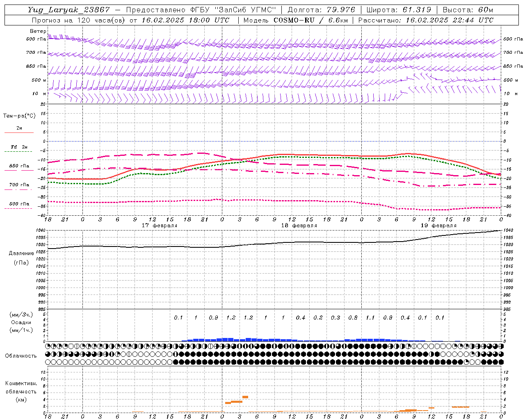525x420 pixels.
Task: Click the 'Давление' pressure panel label
Action: 21,253
